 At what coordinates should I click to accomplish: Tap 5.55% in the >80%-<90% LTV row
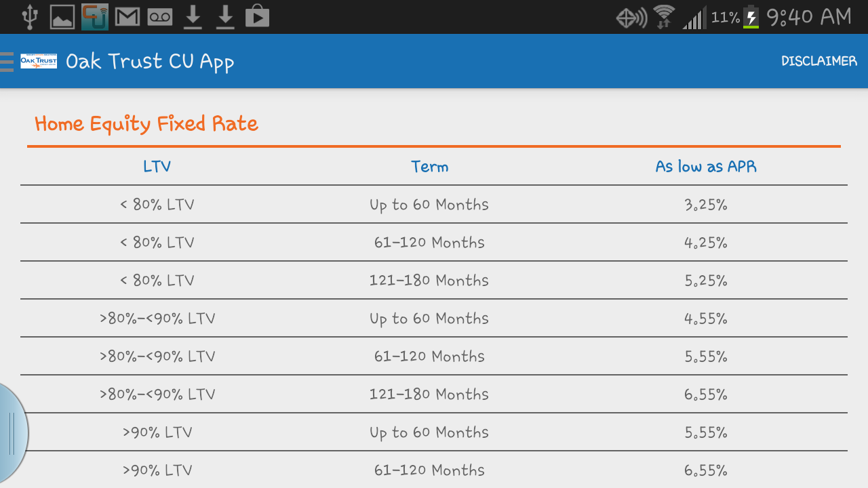pos(706,357)
